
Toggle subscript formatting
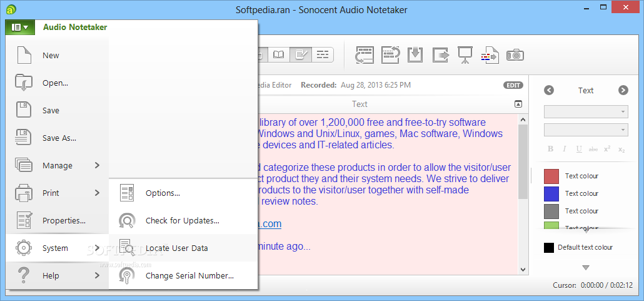pos(621,150)
